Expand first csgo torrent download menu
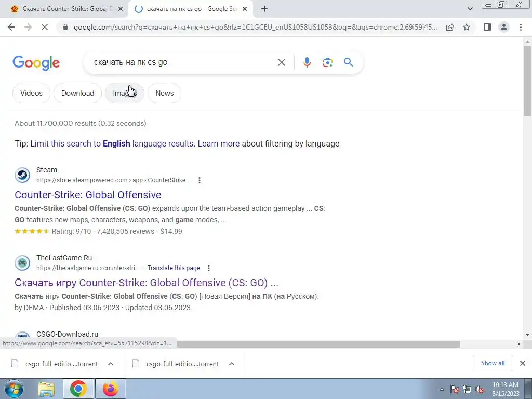 (111, 364)
